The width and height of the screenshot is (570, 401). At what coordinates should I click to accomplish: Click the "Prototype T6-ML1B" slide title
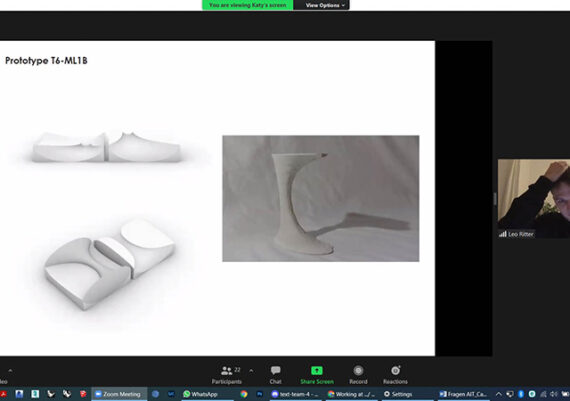click(x=46, y=61)
